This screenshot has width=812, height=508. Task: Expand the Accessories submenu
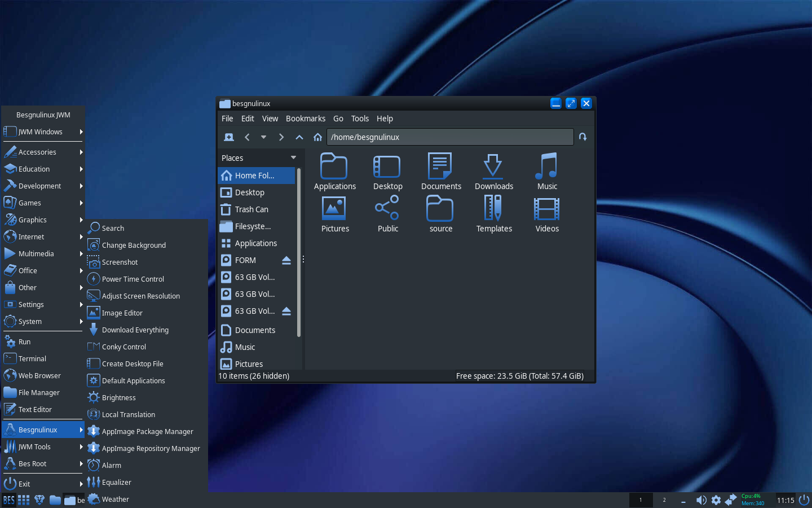pos(43,152)
